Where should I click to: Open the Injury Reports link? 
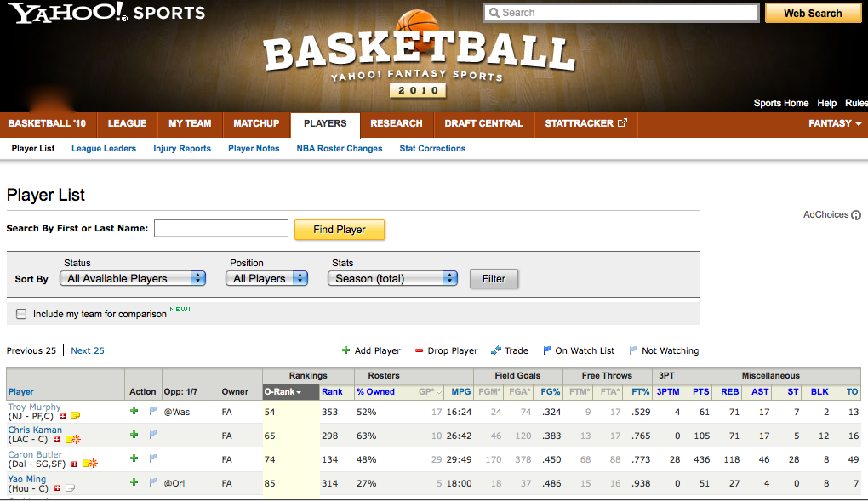[182, 148]
